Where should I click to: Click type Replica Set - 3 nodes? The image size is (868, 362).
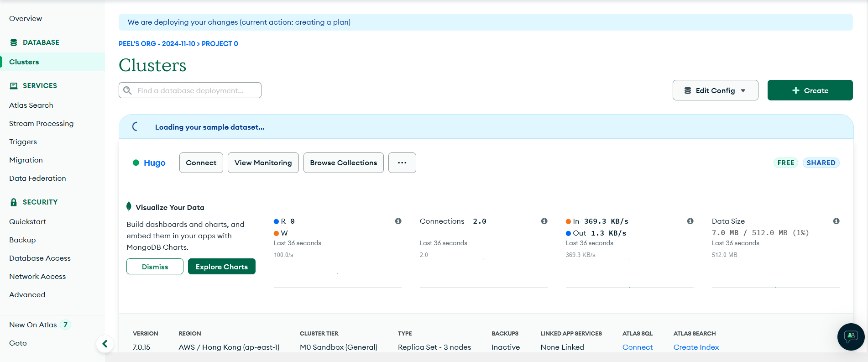tap(434, 347)
